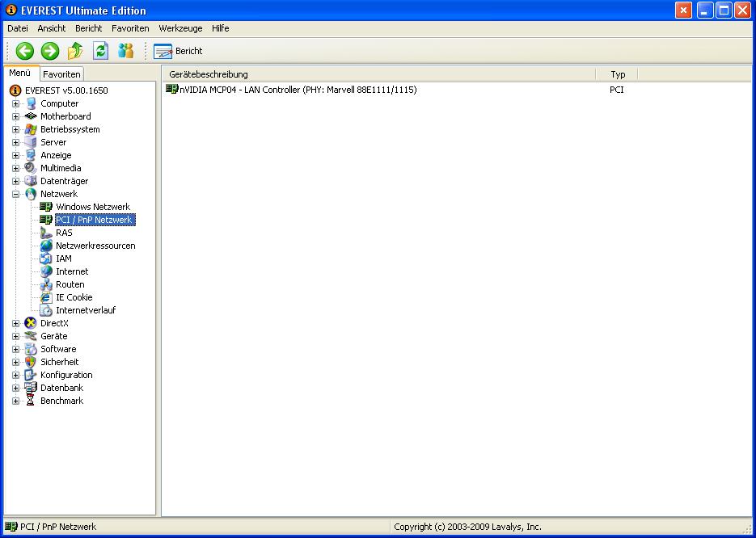Expand the Multimedia tree node
756x538 pixels.
[x=16, y=168]
